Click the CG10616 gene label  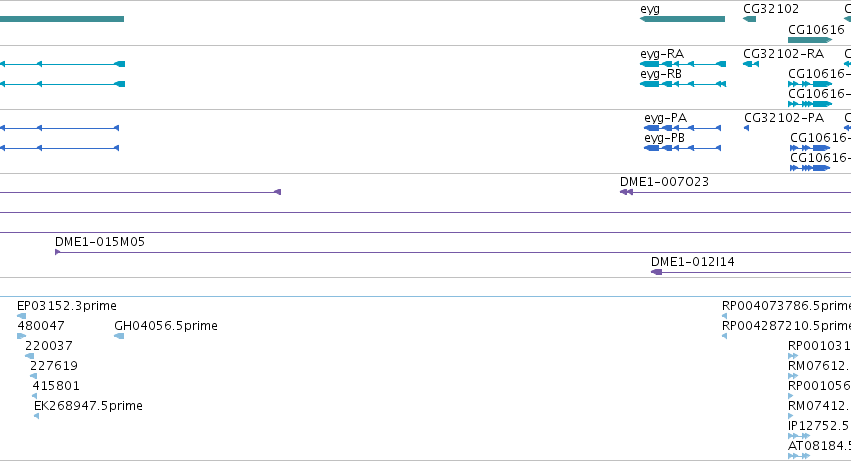816,29
